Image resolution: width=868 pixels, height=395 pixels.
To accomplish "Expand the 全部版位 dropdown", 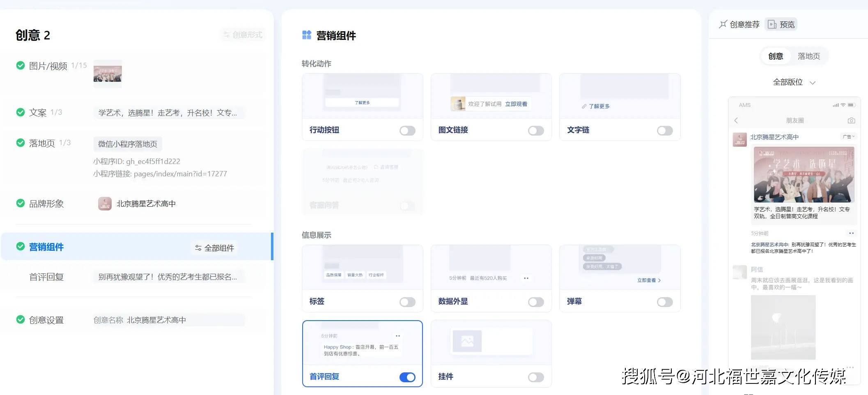I will 794,82.
